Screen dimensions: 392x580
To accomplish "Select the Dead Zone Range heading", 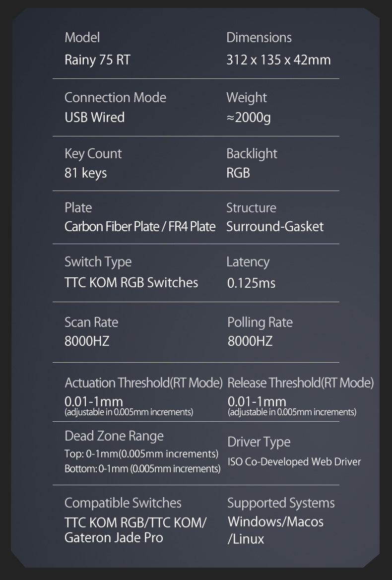I will (x=114, y=436).
